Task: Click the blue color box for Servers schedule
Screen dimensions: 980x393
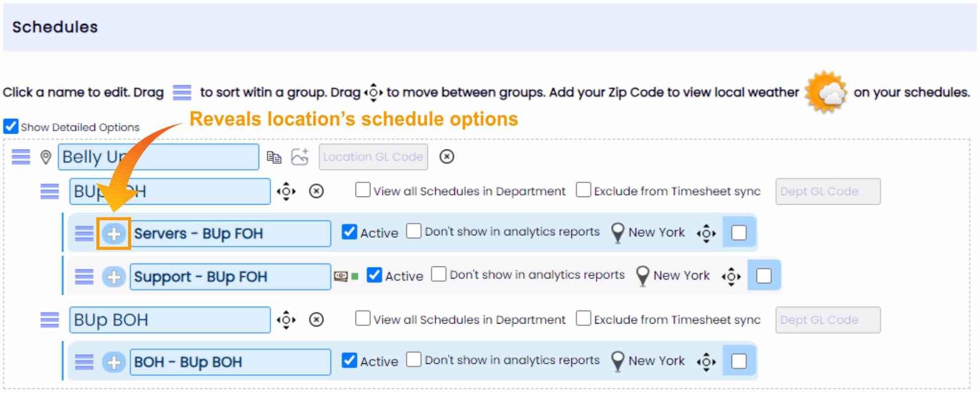Action: coord(739,233)
